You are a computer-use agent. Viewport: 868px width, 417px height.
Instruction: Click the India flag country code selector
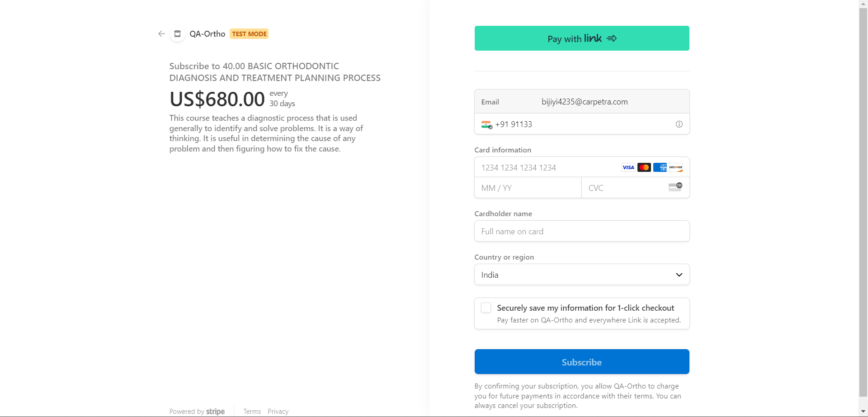pos(486,124)
